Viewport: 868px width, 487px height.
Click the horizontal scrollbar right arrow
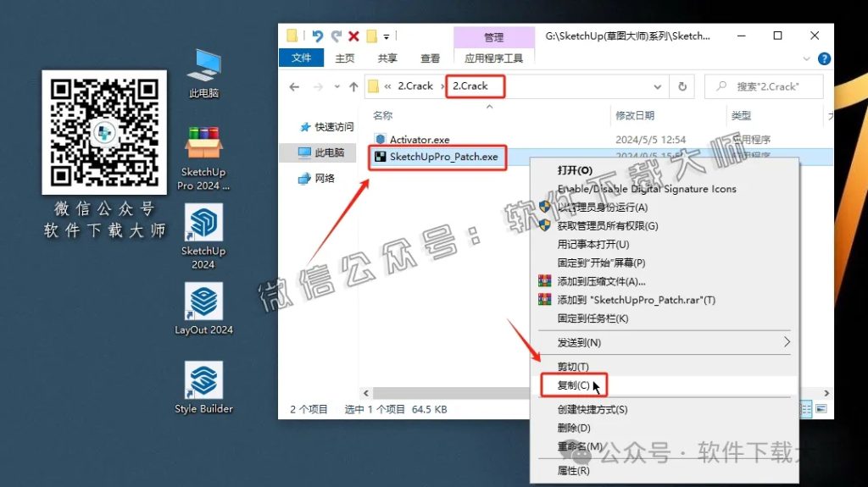point(826,393)
